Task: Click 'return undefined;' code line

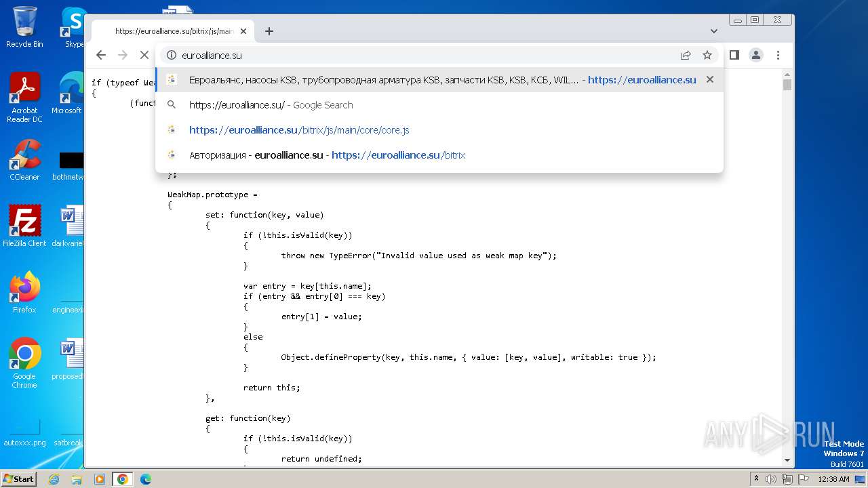Action: click(x=321, y=459)
